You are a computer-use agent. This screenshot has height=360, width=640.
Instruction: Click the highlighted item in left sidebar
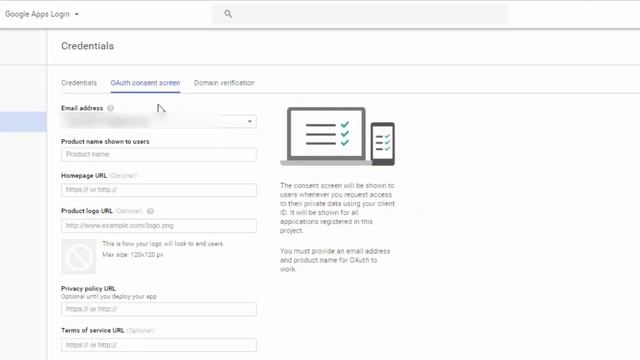coord(23,122)
